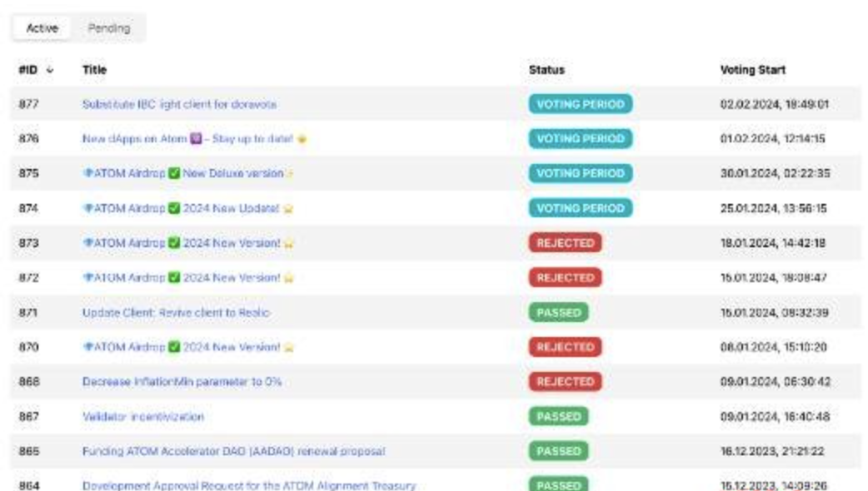Open ATOM Airdrop New Deluxe version proposal
Screen dimensions: 868x491
pos(183,174)
